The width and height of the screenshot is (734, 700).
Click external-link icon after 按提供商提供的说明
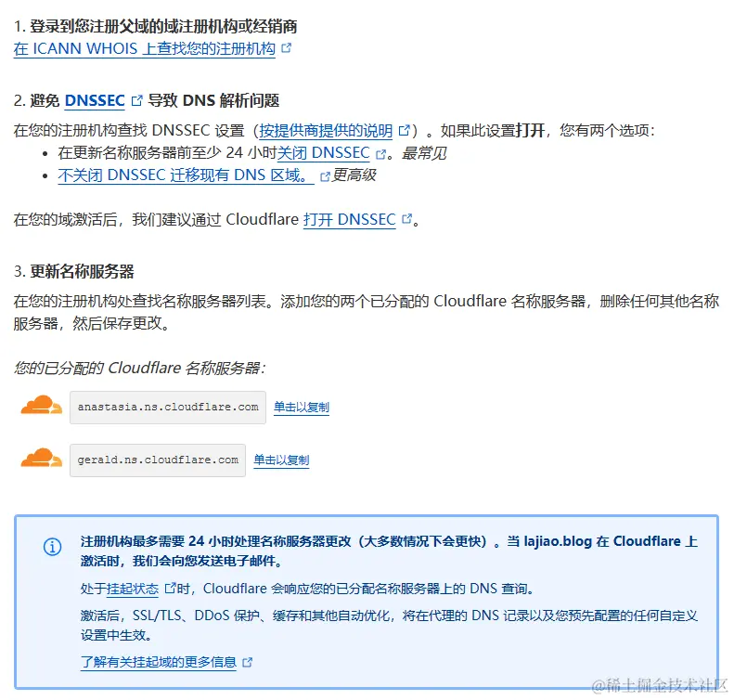pos(404,131)
